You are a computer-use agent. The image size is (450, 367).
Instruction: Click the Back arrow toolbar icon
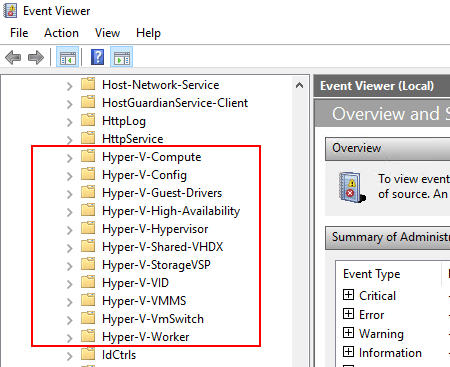pos(13,57)
